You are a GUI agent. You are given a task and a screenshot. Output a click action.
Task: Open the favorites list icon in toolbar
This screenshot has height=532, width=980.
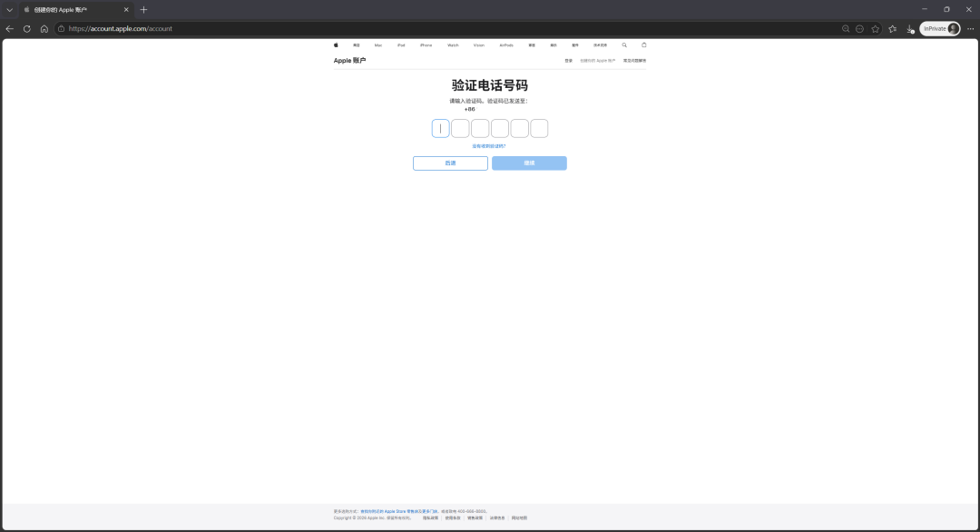coord(892,29)
